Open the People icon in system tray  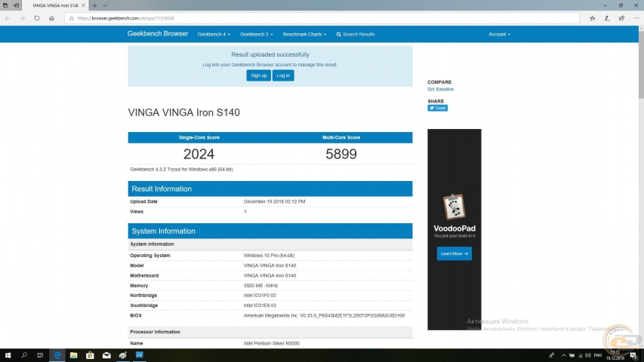[552, 355]
